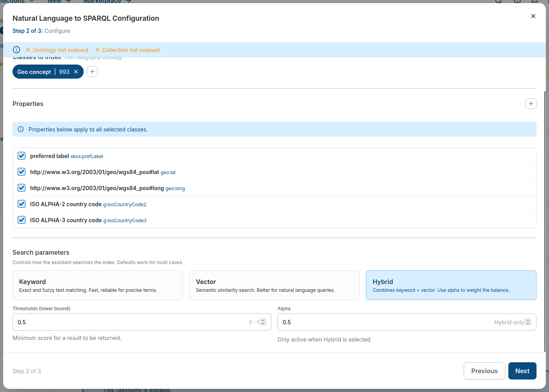Viewport: 549px width, 392px height.
Task: Click the Alpha value input field
Action: [x=407, y=322]
